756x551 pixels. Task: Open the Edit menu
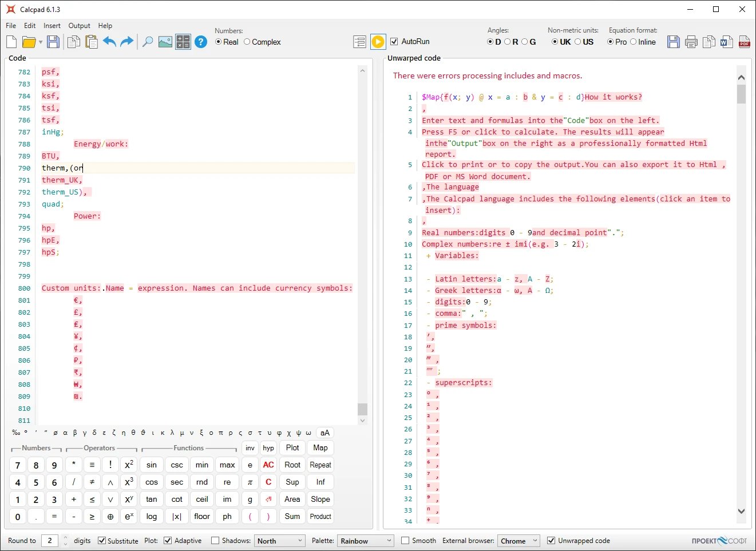[x=30, y=26]
